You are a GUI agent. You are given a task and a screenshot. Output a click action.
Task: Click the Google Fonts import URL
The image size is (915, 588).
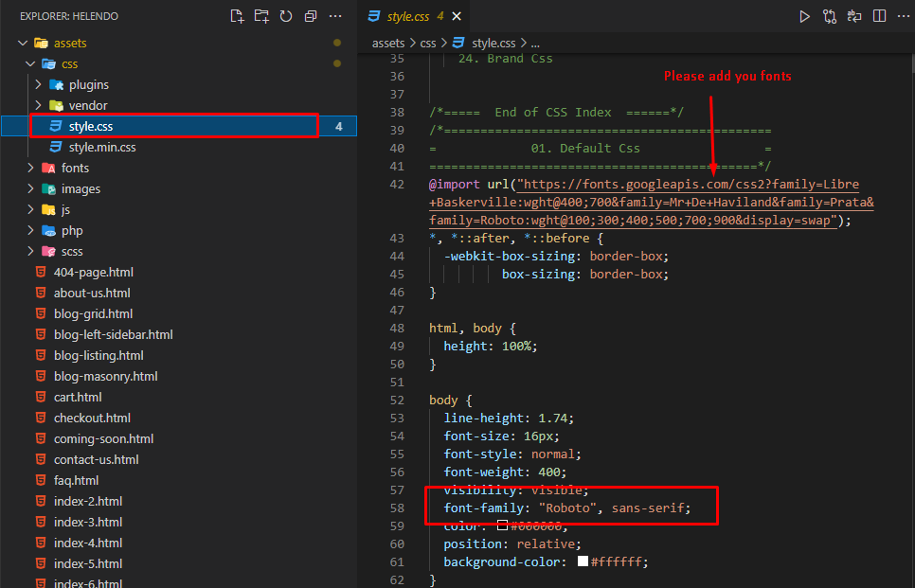point(652,203)
